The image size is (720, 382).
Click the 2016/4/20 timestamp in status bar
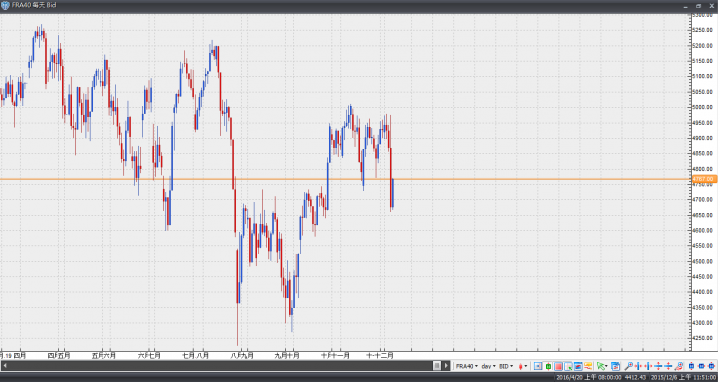[x=589, y=377]
